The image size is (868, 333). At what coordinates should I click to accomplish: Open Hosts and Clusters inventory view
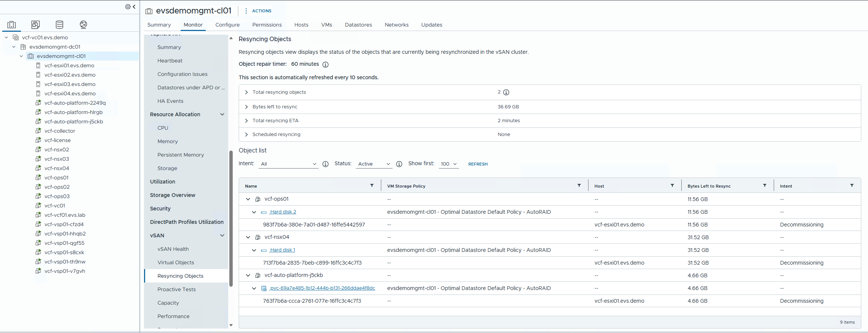pos(12,25)
